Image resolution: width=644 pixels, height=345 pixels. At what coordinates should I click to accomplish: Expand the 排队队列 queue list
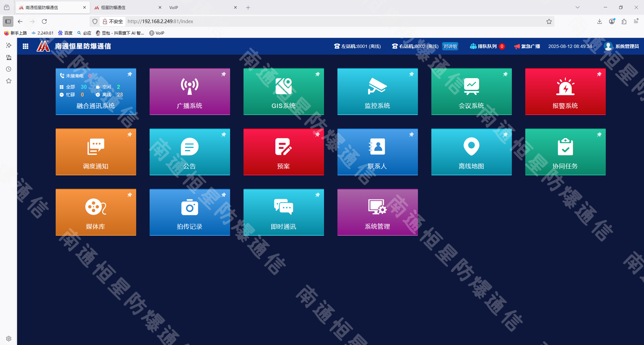(x=487, y=46)
